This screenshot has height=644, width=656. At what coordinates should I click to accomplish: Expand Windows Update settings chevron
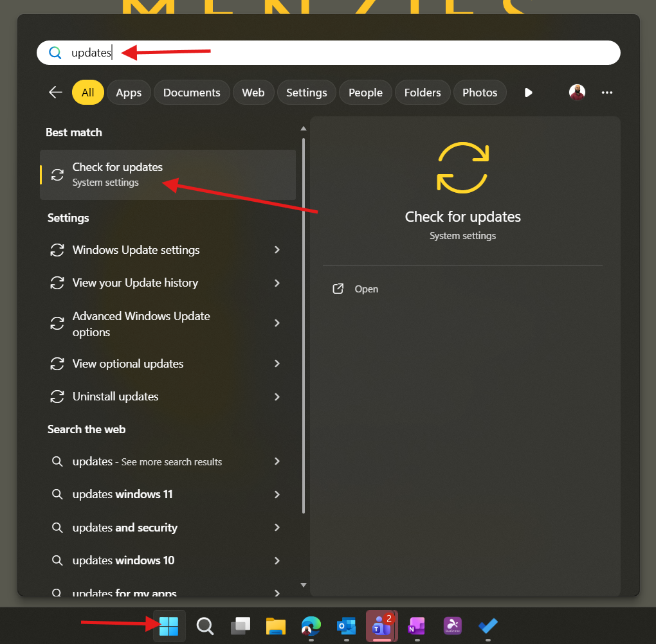coord(277,250)
